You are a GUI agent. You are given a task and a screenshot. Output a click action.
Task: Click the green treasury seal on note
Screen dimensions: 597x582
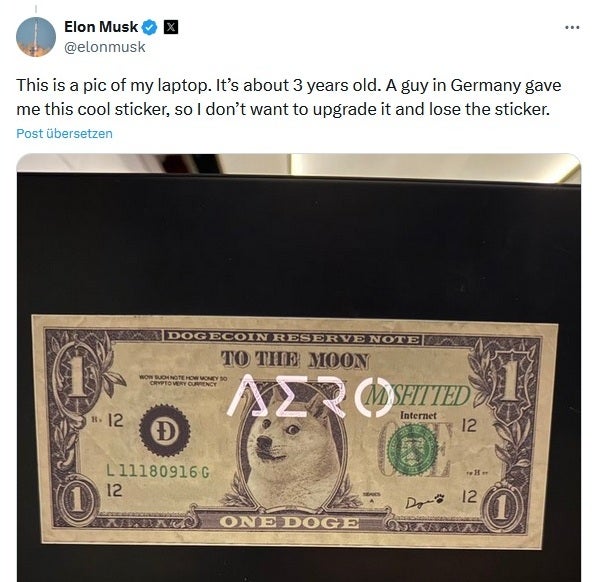pyautogui.click(x=412, y=450)
